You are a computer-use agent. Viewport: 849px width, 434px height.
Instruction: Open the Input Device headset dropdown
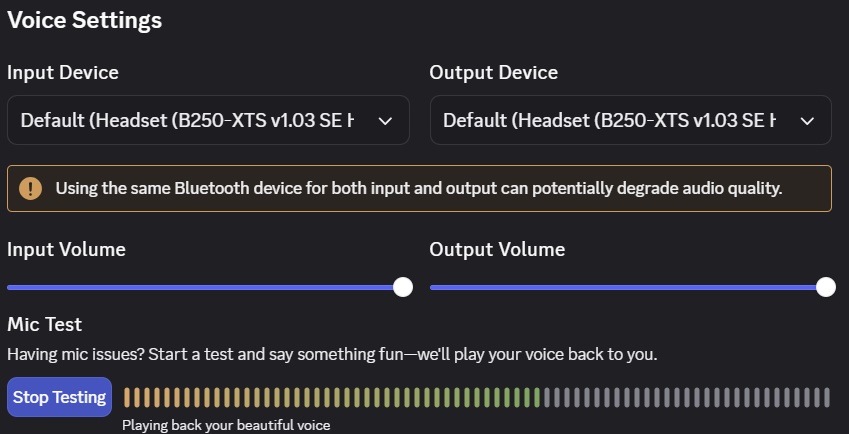208,120
